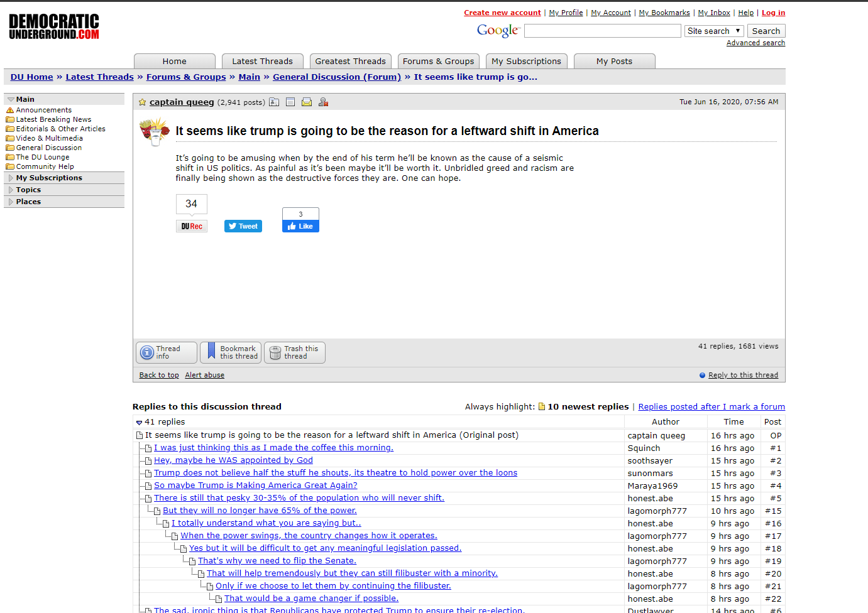Click The DU Lounge folder icon
The width and height of the screenshot is (868, 613).
(x=10, y=157)
